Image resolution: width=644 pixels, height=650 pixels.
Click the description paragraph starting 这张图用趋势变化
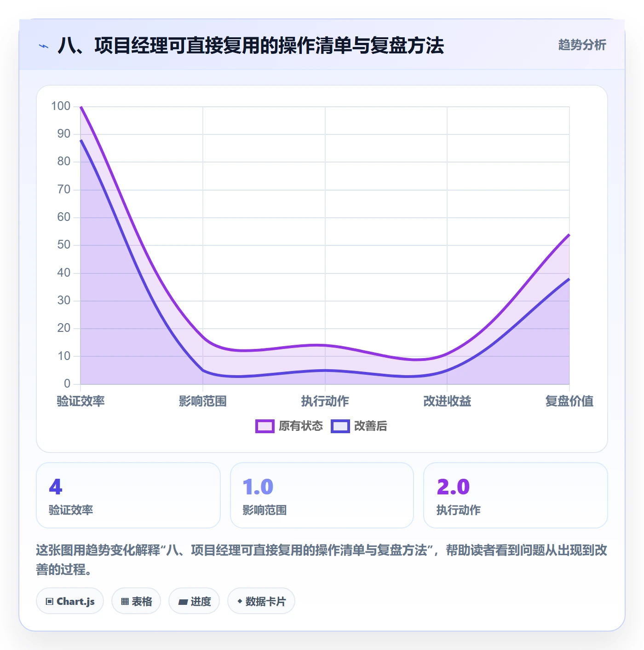(322, 560)
